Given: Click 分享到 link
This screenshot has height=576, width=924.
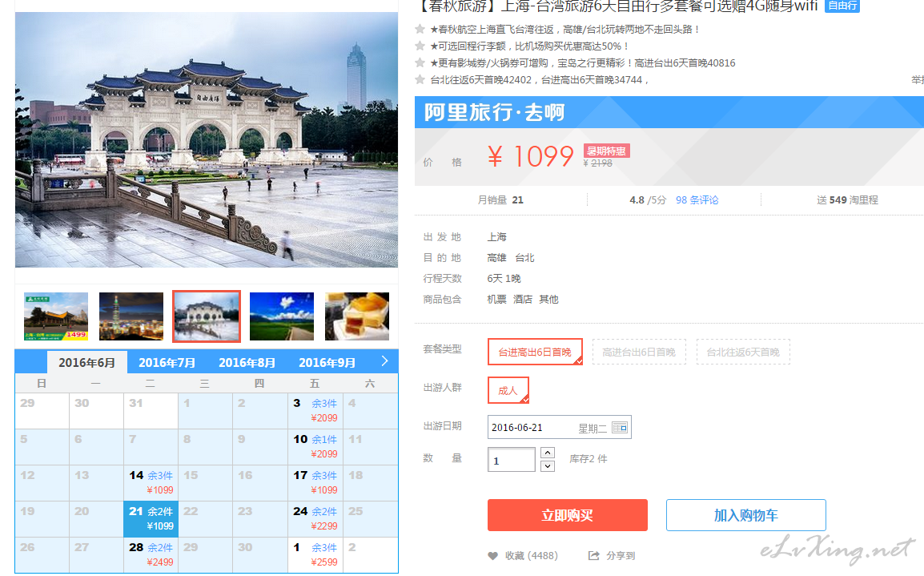Looking at the screenshot, I should pyautogui.click(x=621, y=555).
